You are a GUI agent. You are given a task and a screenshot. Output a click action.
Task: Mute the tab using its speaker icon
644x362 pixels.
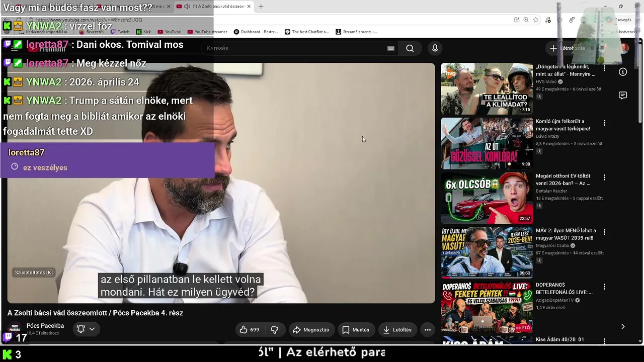(187, 7)
